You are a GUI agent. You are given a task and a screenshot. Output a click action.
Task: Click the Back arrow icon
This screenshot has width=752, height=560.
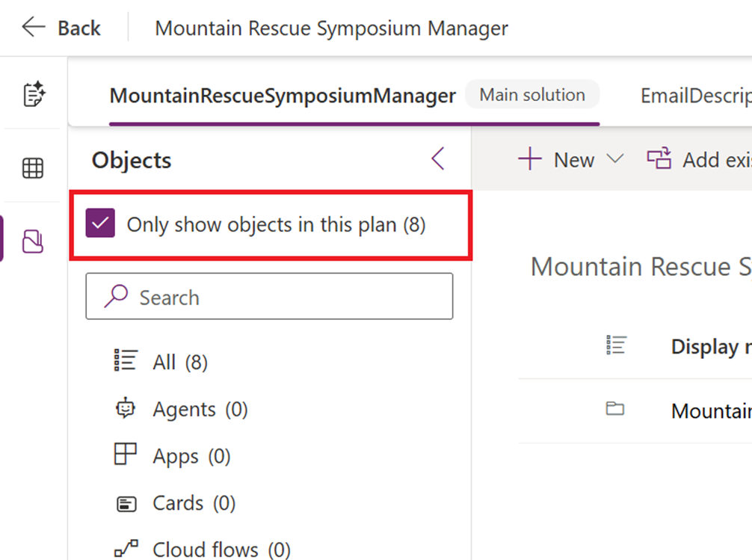coord(34,28)
